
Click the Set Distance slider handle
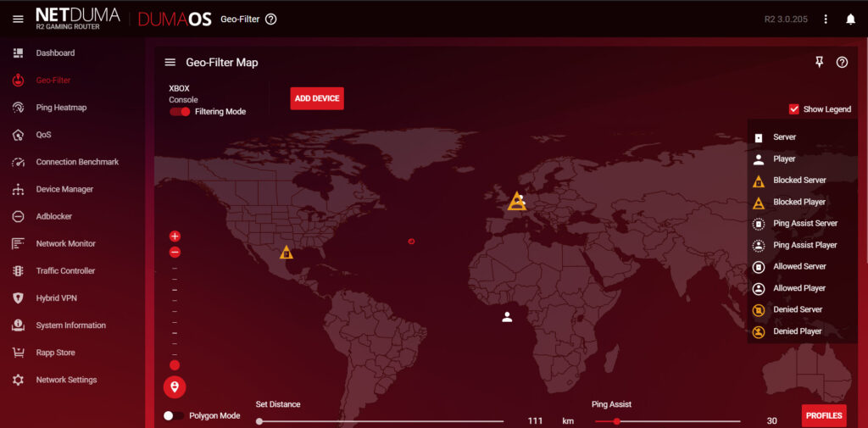point(259,421)
